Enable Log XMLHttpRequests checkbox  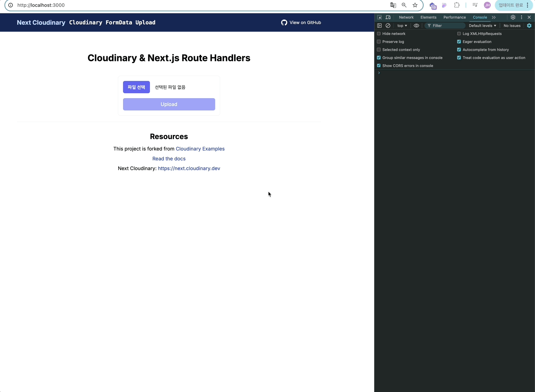[459, 34]
